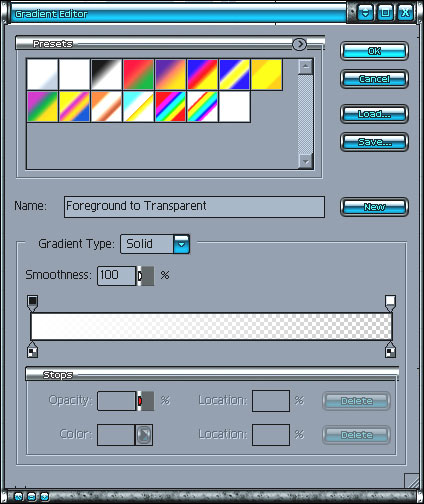Pick the red-to-green gradient preset
The width and height of the screenshot is (424, 504).
(x=138, y=74)
